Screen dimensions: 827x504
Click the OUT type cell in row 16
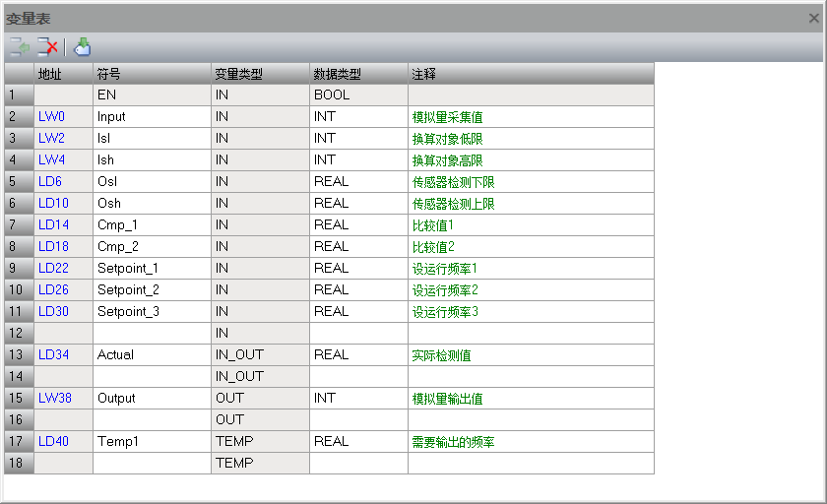click(260, 419)
